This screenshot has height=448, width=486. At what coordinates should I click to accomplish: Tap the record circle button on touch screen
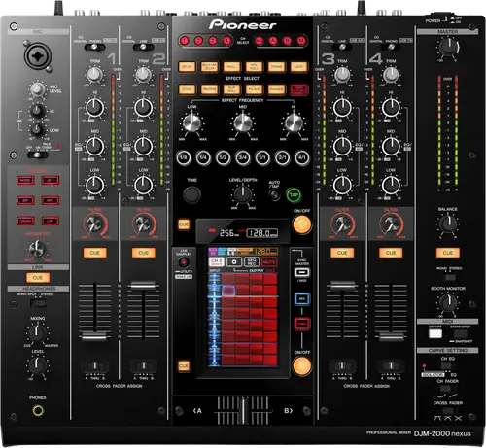pyautogui.click(x=234, y=261)
